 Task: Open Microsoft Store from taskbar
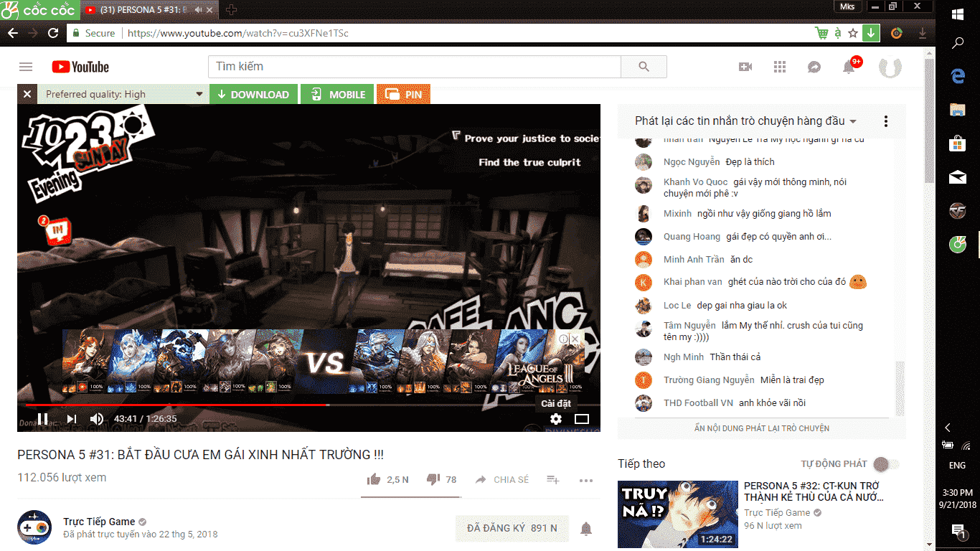point(958,144)
